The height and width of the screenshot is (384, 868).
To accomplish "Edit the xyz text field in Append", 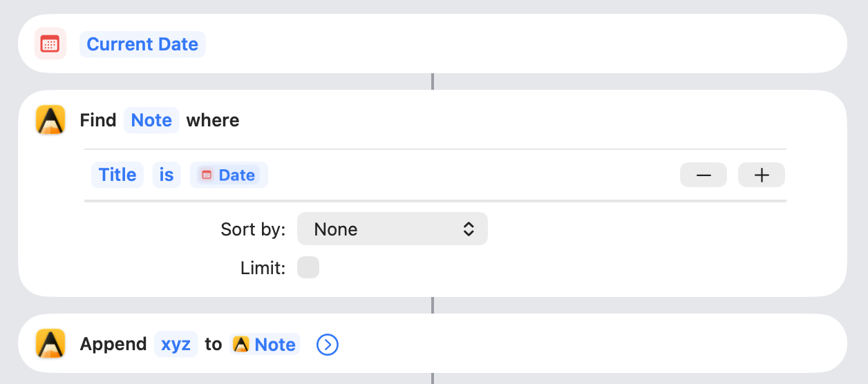I will click(176, 344).
